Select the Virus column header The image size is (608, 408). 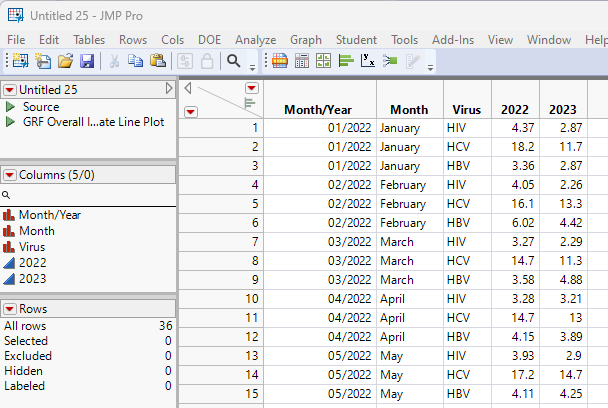(x=467, y=100)
